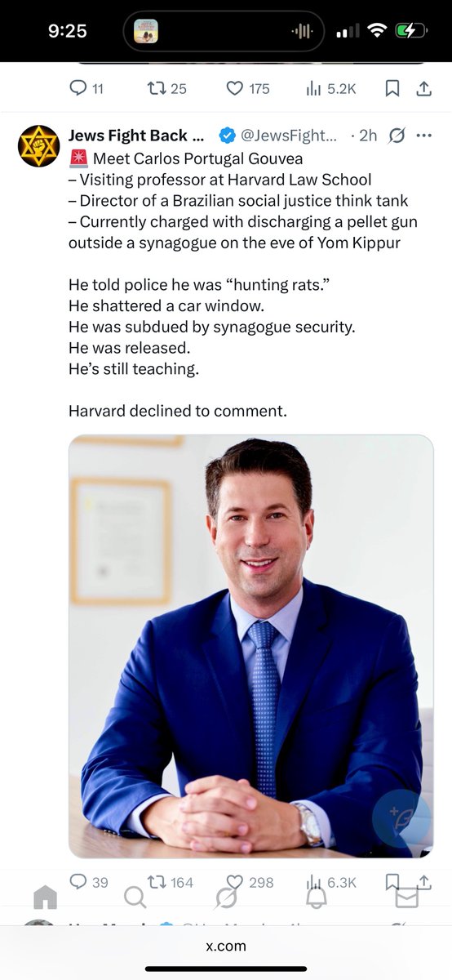Image resolution: width=452 pixels, height=980 pixels.
Task: Share the upper post with 5.2K views
Action: [423, 89]
